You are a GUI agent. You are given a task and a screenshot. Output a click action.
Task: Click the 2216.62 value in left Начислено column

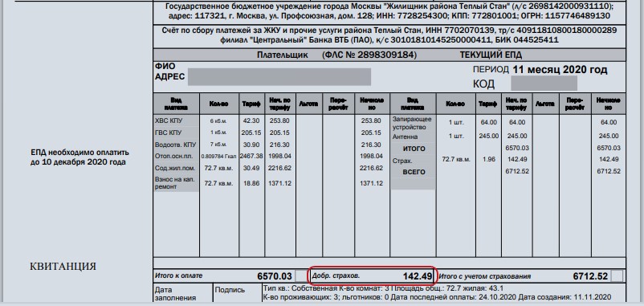[x=371, y=168]
